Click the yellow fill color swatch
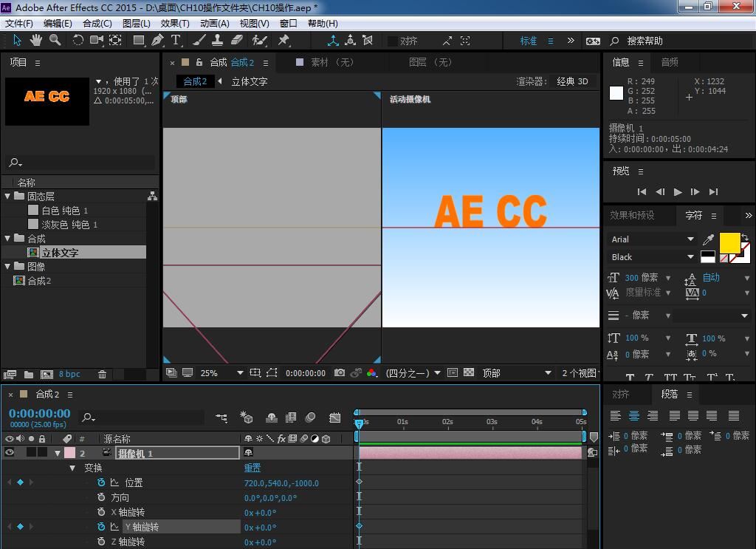Viewport: 756px width, 549px height. coord(729,242)
